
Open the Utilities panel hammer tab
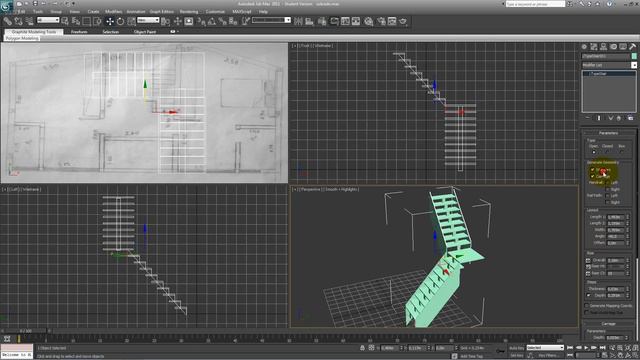click(x=633, y=47)
